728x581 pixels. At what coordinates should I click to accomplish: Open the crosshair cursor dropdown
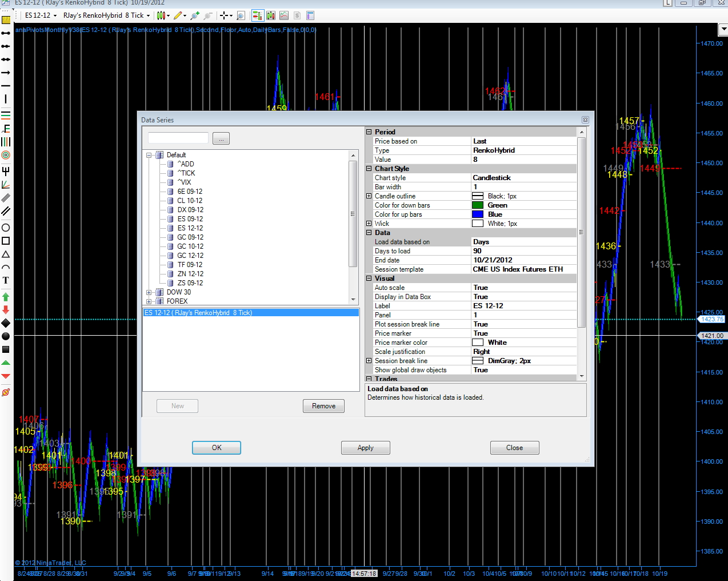click(227, 15)
